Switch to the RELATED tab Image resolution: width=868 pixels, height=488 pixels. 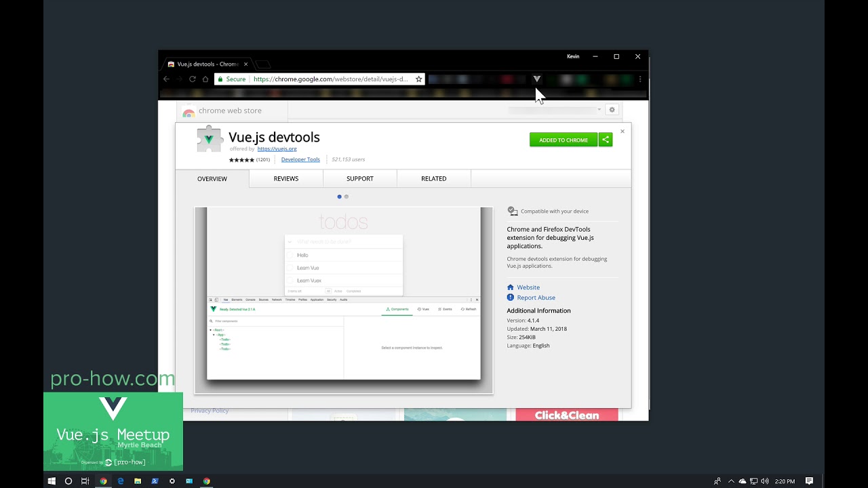434,179
